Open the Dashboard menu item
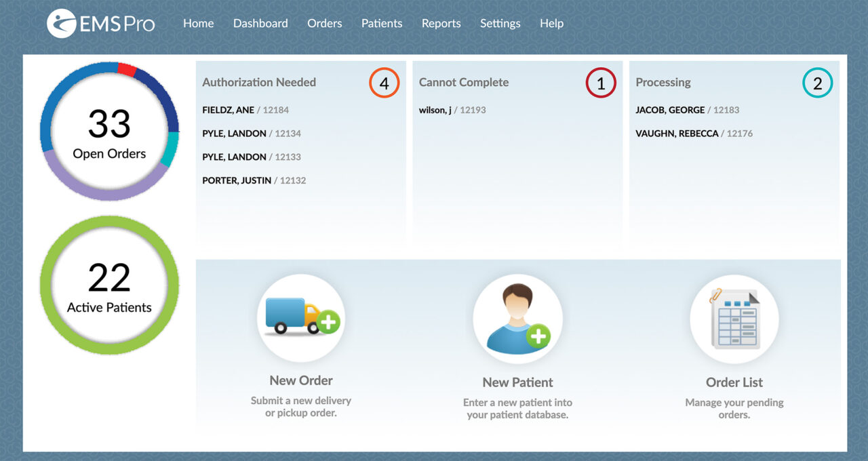 (260, 23)
